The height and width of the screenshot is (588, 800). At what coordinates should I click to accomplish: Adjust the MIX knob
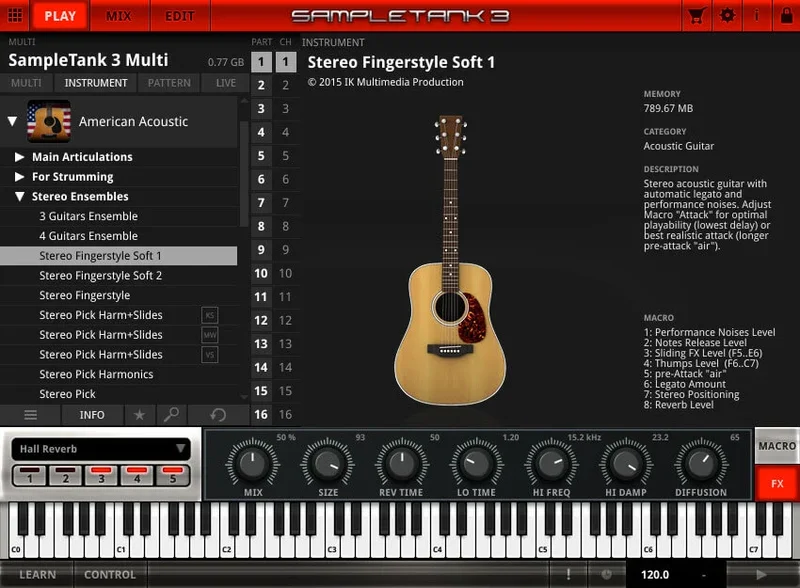coord(253,463)
